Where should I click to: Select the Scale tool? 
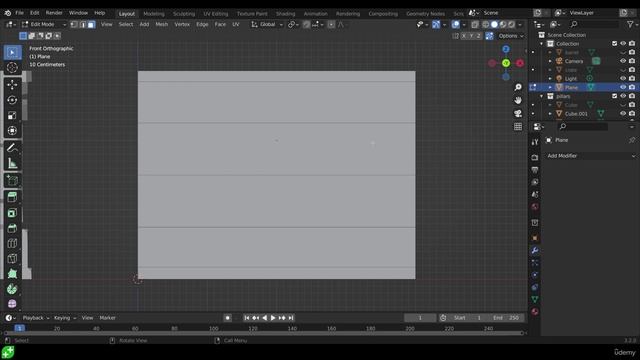12,116
